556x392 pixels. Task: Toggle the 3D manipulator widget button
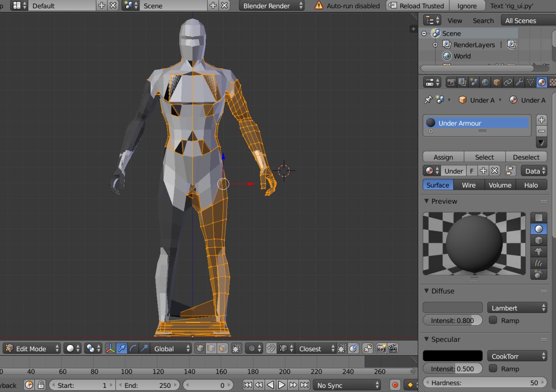[110, 348]
